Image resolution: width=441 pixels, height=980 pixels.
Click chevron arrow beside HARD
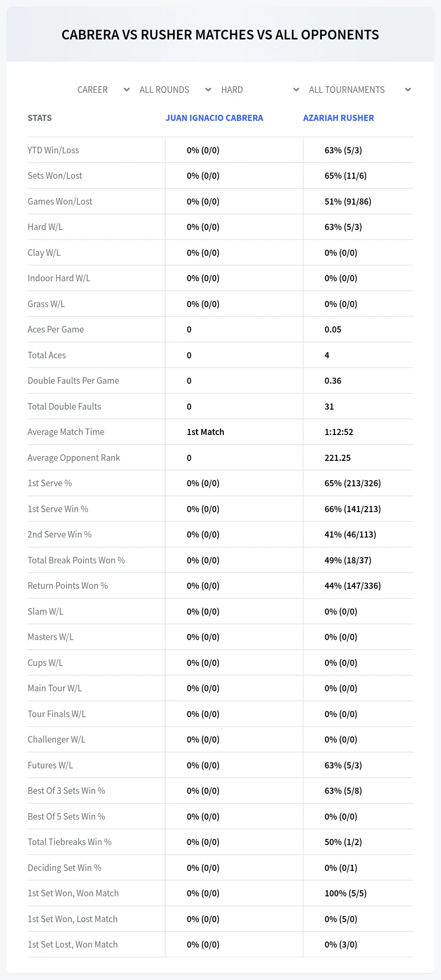tap(296, 90)
